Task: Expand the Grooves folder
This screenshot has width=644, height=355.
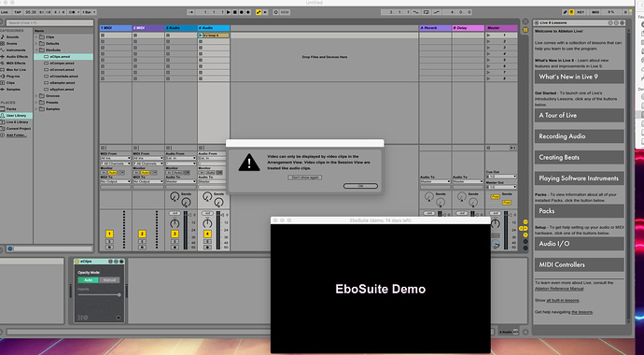Action: click(36, 95)
